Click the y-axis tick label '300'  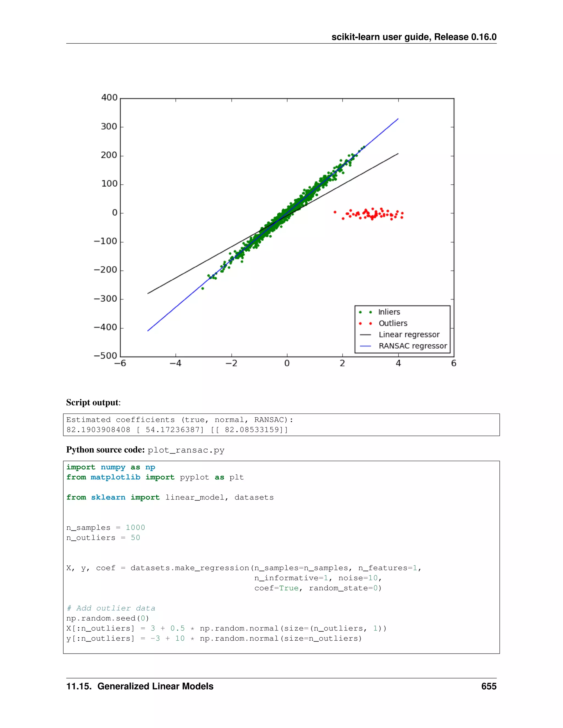coord(109,127)
